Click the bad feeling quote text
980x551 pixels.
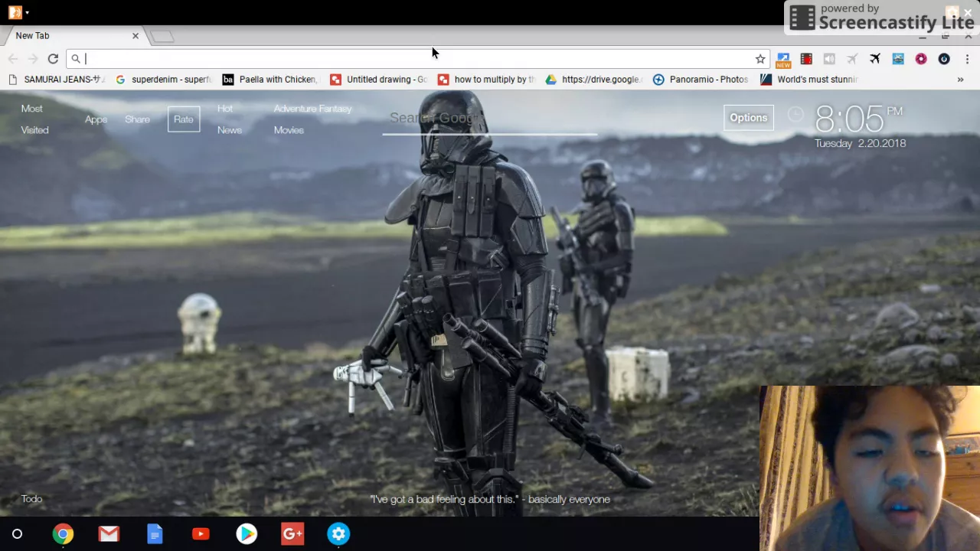pyautogui.click(x=490, y=500)
